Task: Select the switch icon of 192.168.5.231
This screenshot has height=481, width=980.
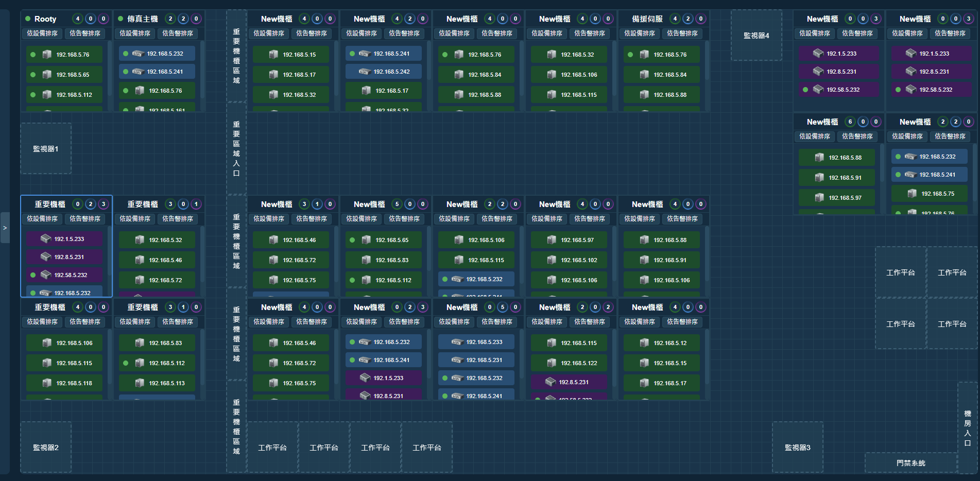Action: coord(457,360)
